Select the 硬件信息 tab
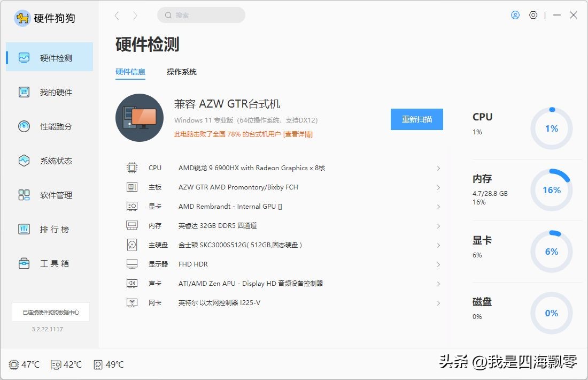Screen dimensions: 588x380 tap(130, 72)
